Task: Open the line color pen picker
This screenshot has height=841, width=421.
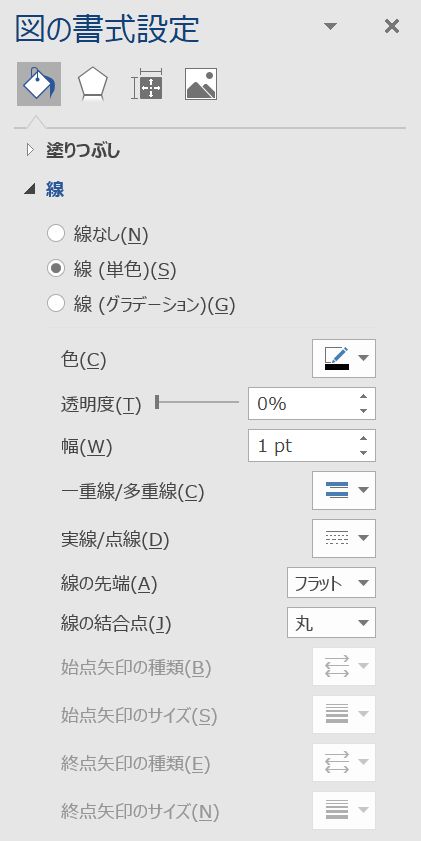Action: (x=344, y=358)
